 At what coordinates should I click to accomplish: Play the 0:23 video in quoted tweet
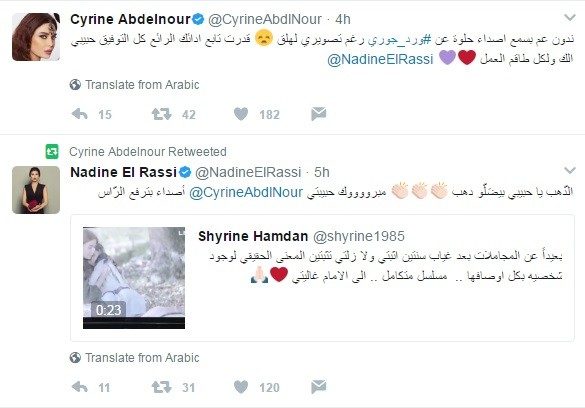[x=134, y=278]
